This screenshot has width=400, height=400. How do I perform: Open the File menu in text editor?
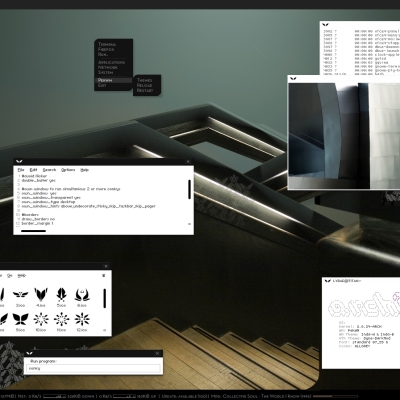[21, 170]
